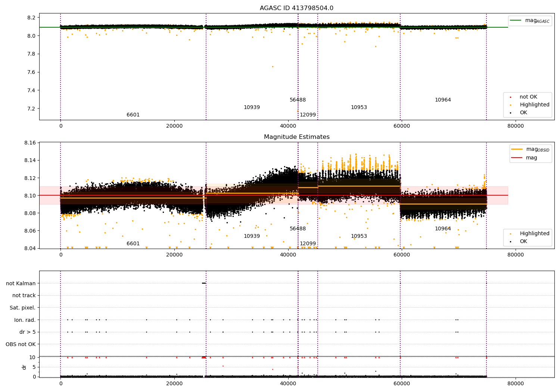The height and width of the screenshot is (392, 560).
Task: Click the Magnitude Estimates subplot title
Action: (x=296, y=137)
